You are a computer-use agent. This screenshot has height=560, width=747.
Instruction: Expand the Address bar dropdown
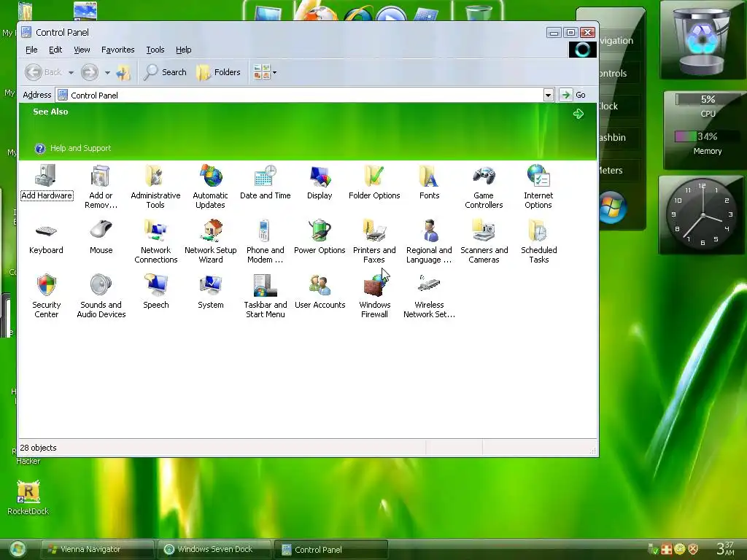tap(549, 95)
